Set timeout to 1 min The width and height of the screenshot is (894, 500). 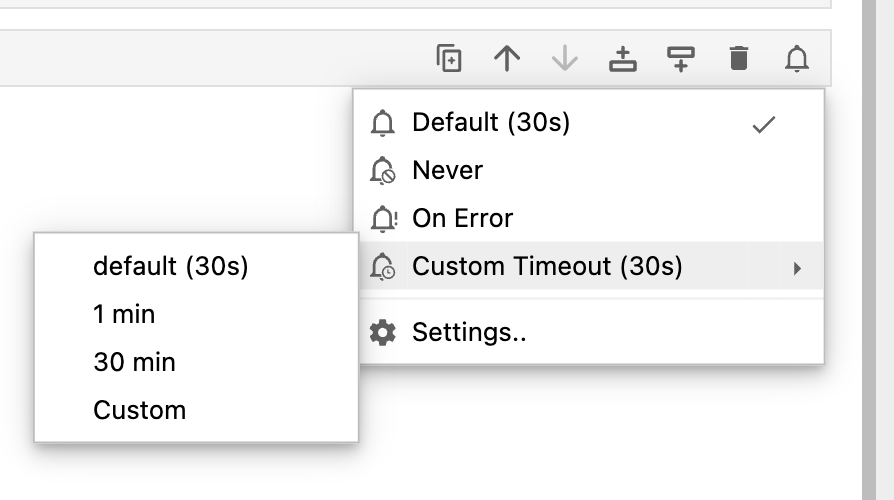click(124, 314)
